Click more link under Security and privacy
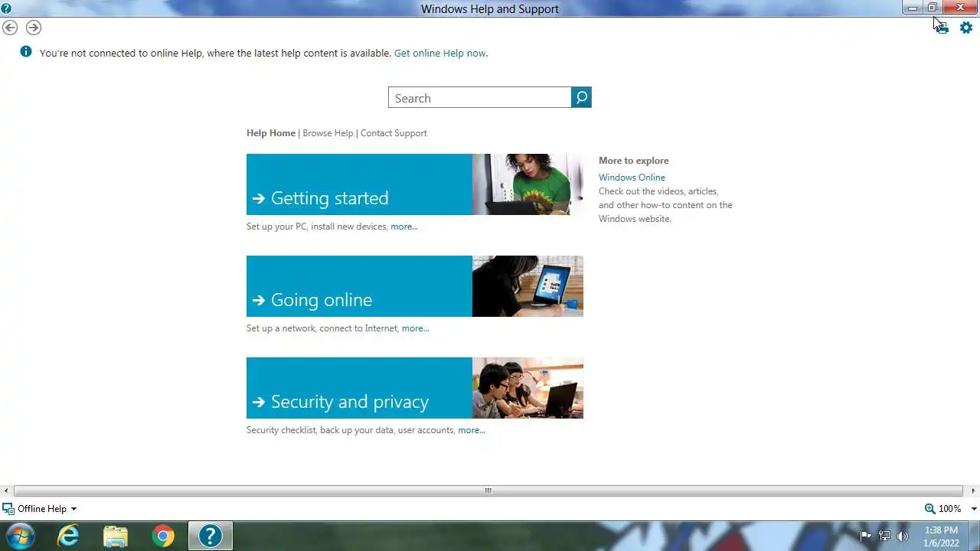This screenshot has width=980, height=551. click(472, 430)
